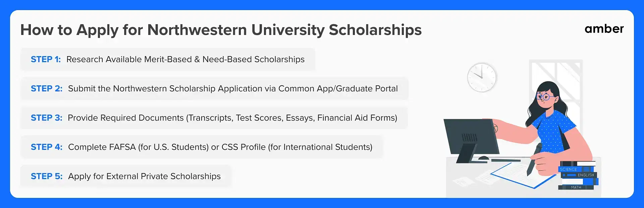Click the amber logo
644x208 pixels.
point(604,29)
